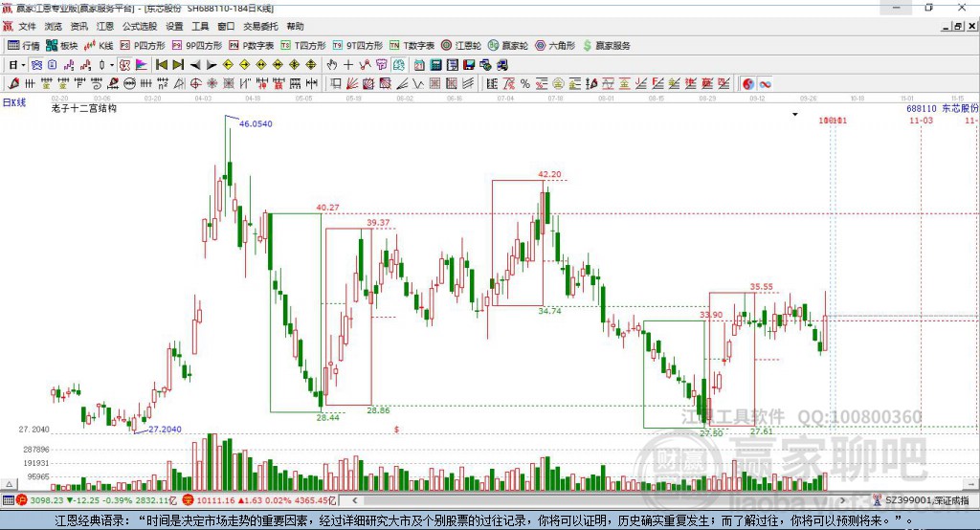Select the spiral drawing tool

[97, 84]
